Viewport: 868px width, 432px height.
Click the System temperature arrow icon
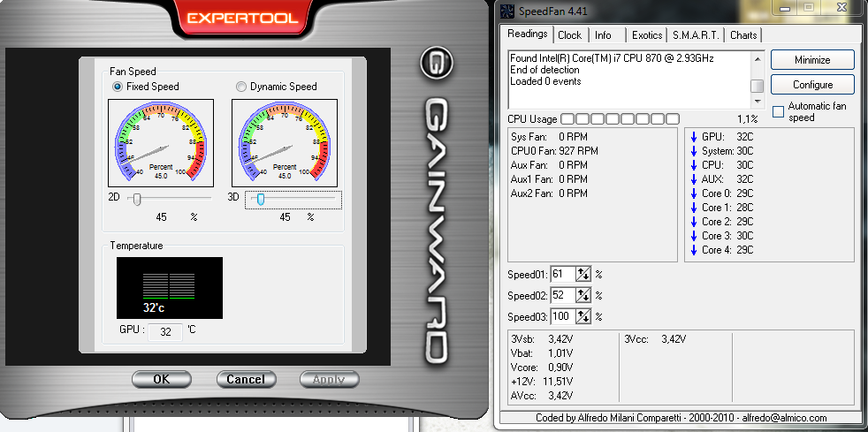(x=694, y=151)
